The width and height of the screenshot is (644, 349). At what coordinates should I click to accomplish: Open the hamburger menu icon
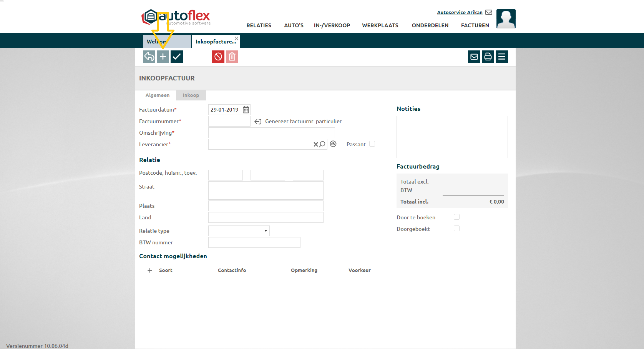tap(502, 57)
